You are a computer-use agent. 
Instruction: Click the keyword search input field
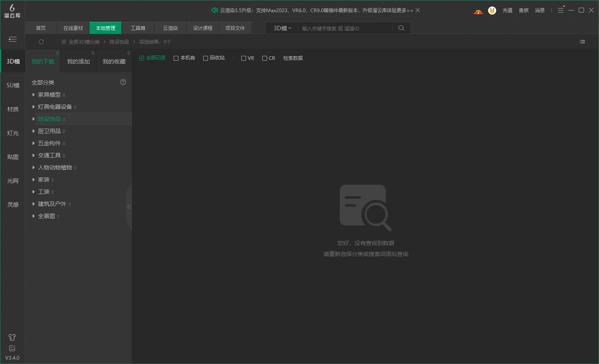346,28
